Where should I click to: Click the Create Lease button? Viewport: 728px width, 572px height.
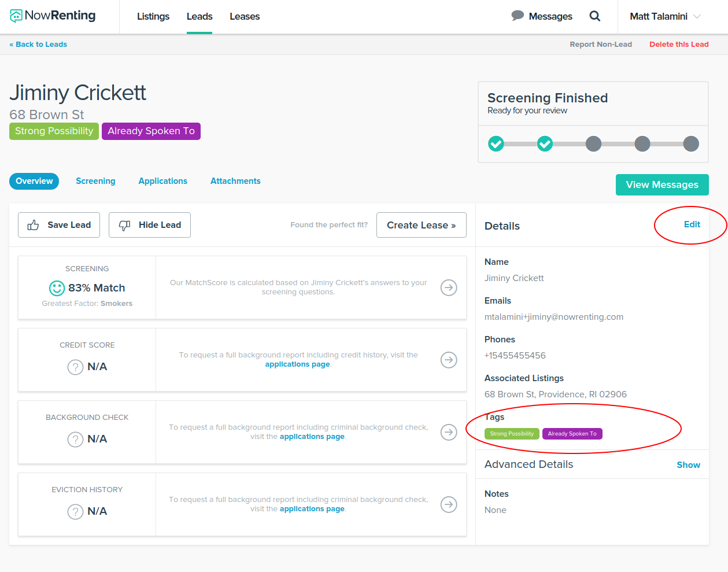click(422, 225)
